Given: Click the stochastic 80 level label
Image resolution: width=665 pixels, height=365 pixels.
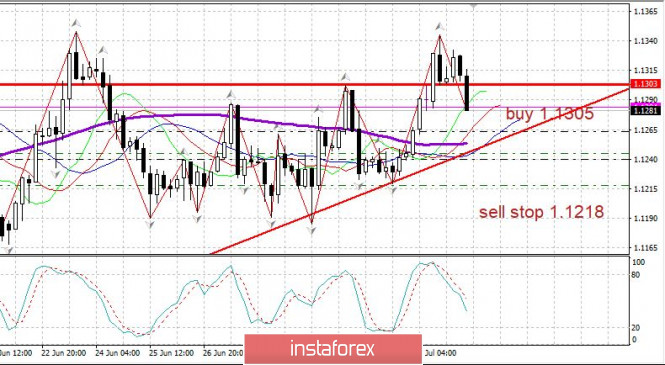Looking at the screenshot, I should pyautogui.click(x=636, y=275).
